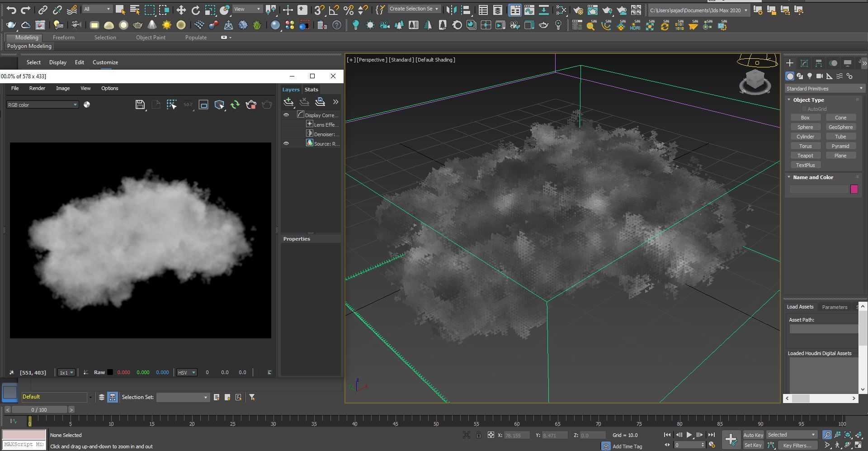Open the Modify command panel tab

coord(804,63)
